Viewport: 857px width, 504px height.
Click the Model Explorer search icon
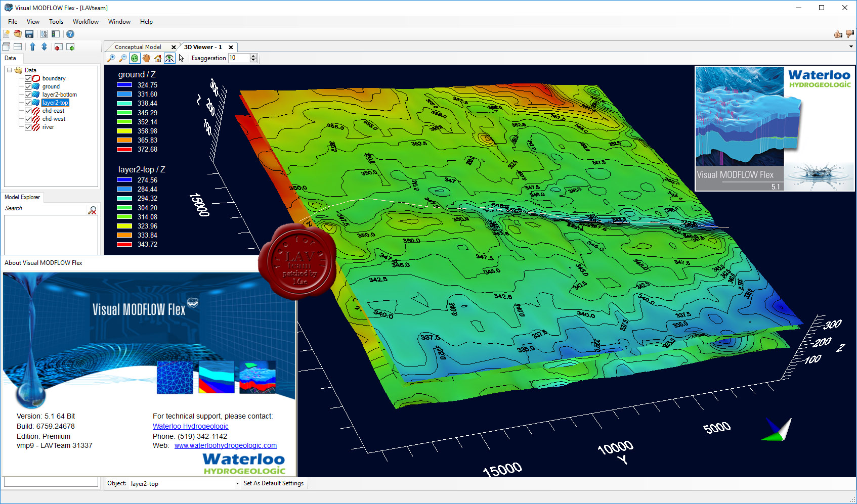coord(93,210)
